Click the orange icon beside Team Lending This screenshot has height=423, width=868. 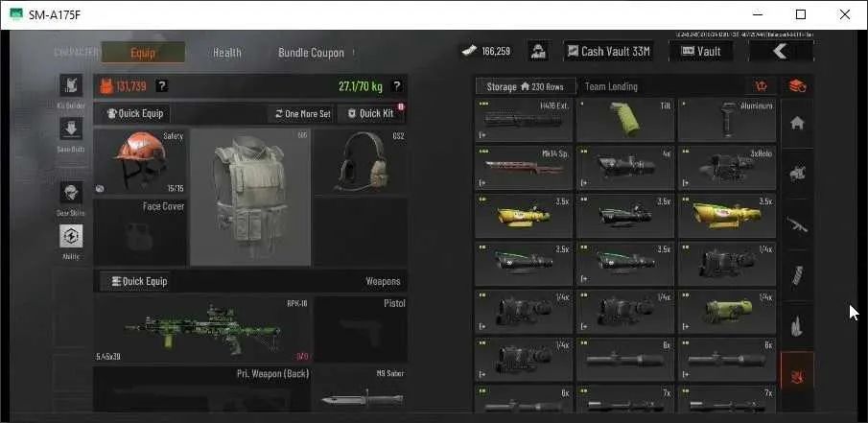762,85
